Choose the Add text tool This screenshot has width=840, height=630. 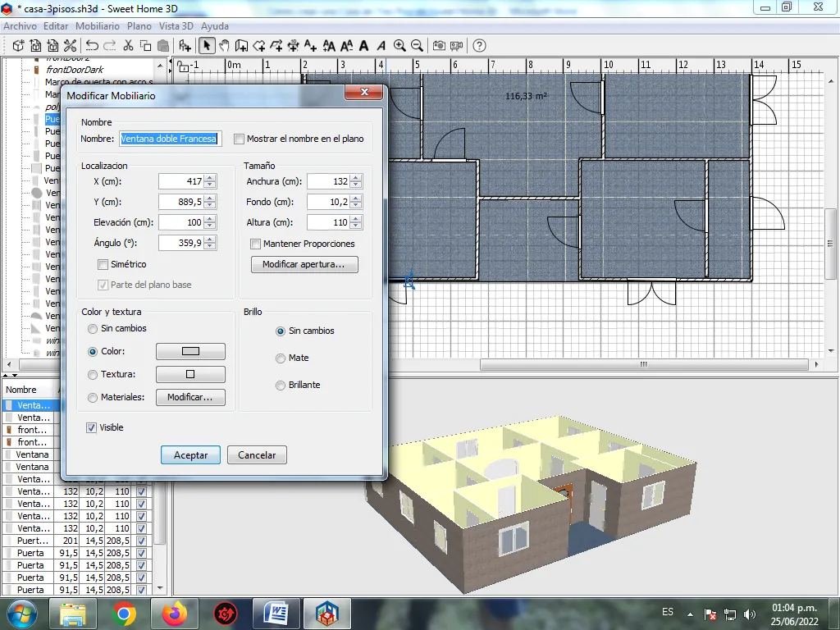pos(310,46)
